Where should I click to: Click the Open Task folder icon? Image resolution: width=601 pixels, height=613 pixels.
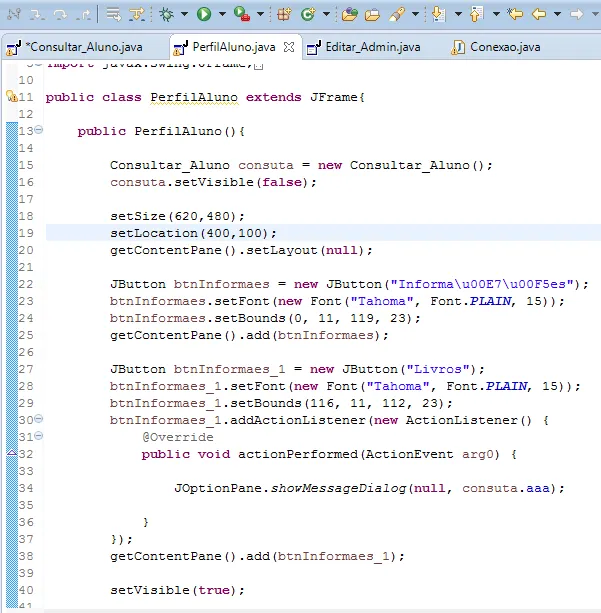point(372,14)
